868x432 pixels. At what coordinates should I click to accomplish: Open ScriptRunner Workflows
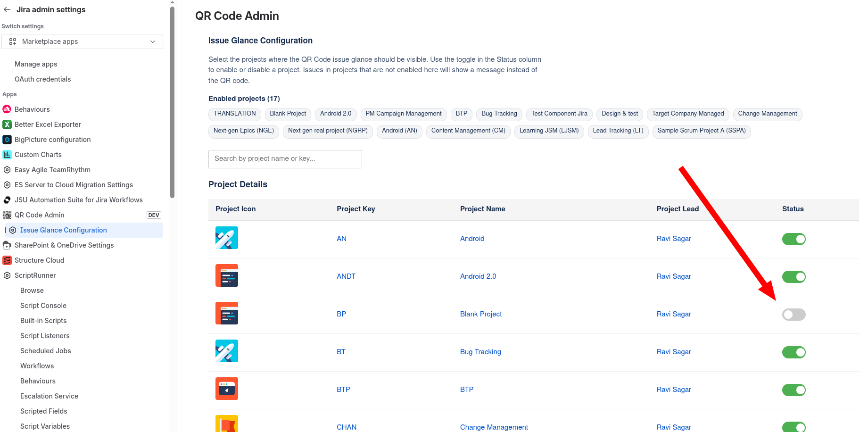(37, 366)
